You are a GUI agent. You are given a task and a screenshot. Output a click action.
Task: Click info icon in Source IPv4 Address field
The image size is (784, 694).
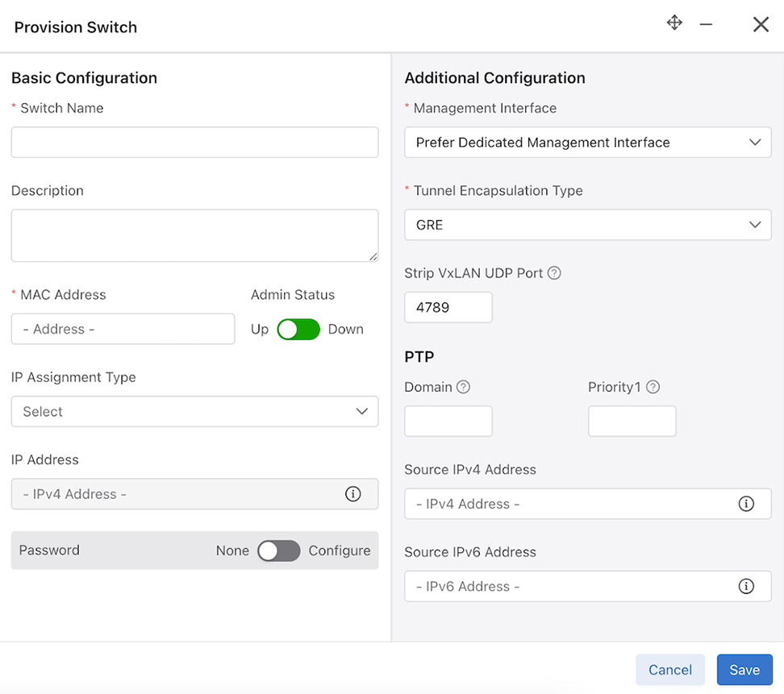[x=746, y=504]
